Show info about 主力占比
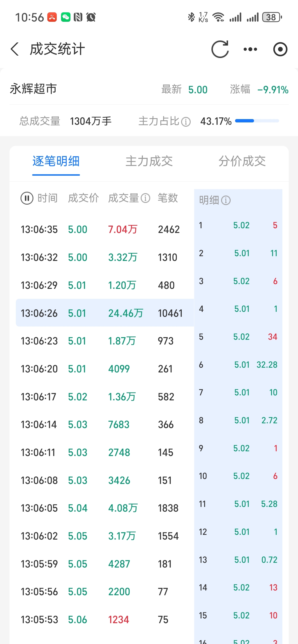298x644 pixels. coord(186,122)
